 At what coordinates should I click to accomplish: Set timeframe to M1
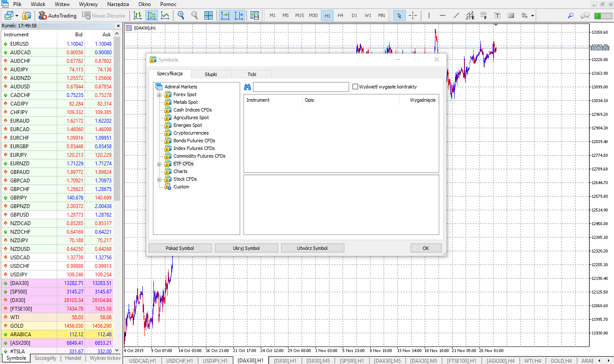pyautogui.click(x=273, y=15)
